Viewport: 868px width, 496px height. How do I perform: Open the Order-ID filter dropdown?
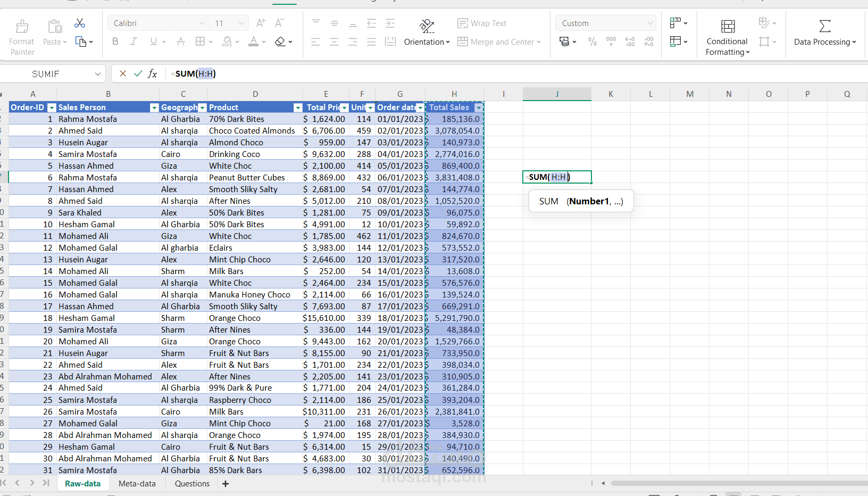click(52, 108)
